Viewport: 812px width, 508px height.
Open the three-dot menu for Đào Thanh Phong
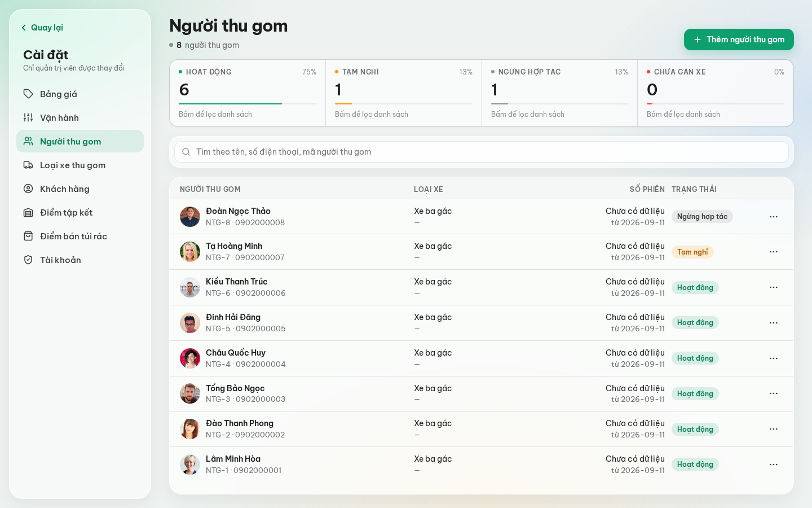pyautogui.click(x=774, y=429)
